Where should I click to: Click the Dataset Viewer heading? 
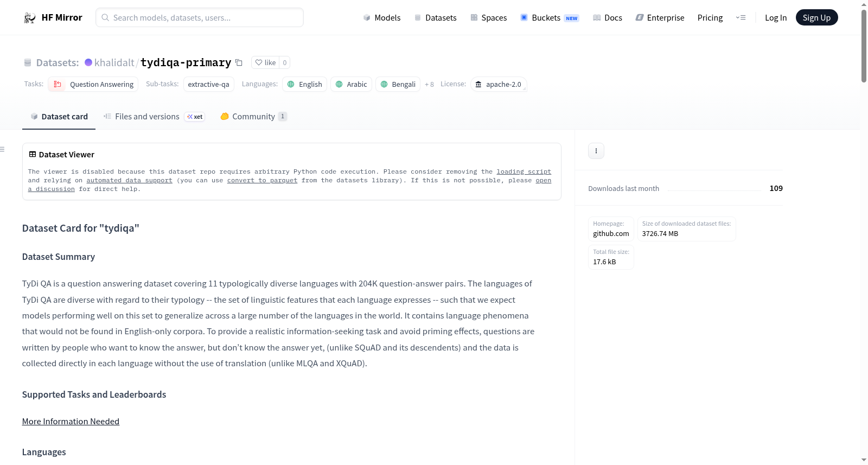(x=67, y=155)
